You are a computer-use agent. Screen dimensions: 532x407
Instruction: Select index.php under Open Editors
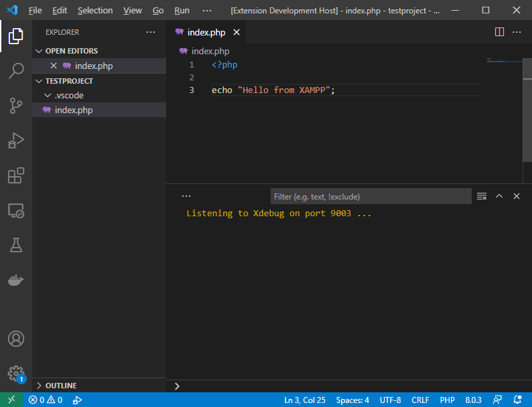[99, 66]
